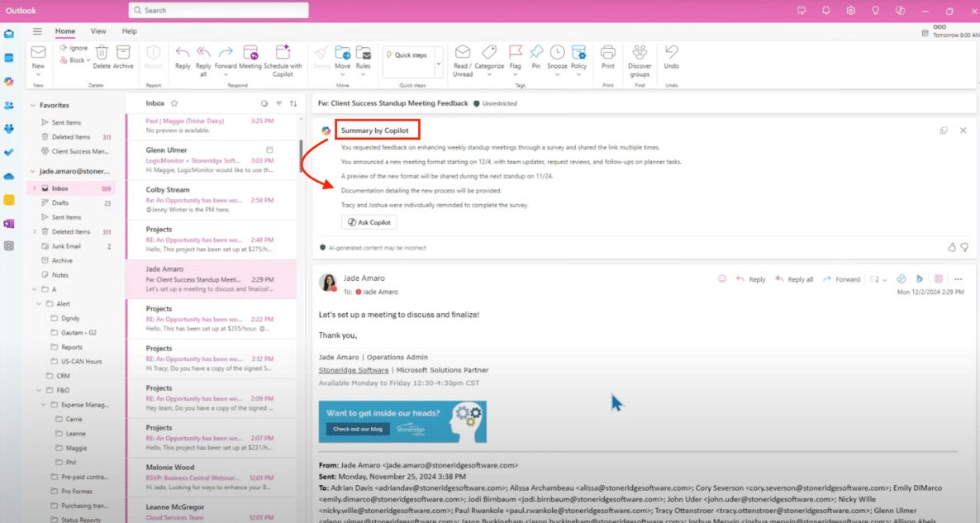Pin the message using Pin icon
980x523 pixels.
click(536, 52)
